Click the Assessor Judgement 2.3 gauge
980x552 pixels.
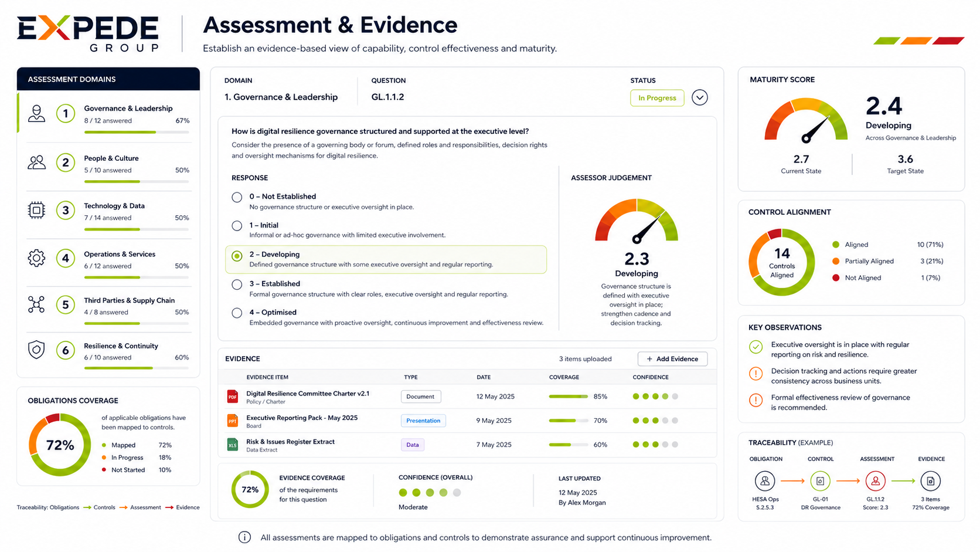pyautogui.click(x=637, y=222)
